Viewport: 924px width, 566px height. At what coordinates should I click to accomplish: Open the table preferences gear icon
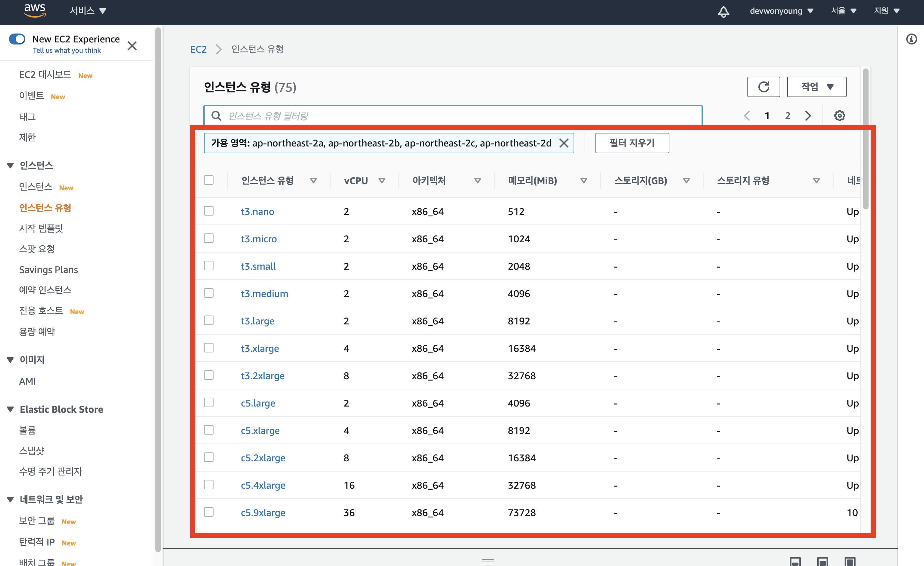(x=839, y=116)
